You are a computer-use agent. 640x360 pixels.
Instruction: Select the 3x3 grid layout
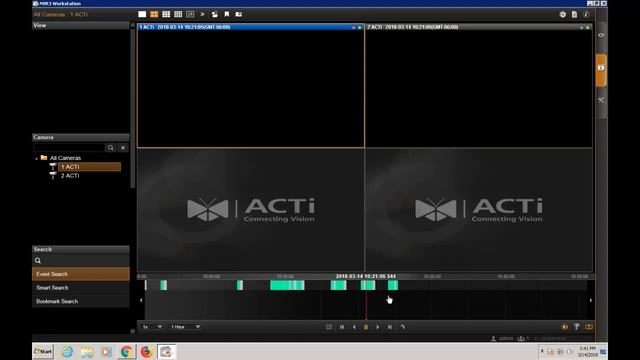pyautogui.click(x=166, y=14)
